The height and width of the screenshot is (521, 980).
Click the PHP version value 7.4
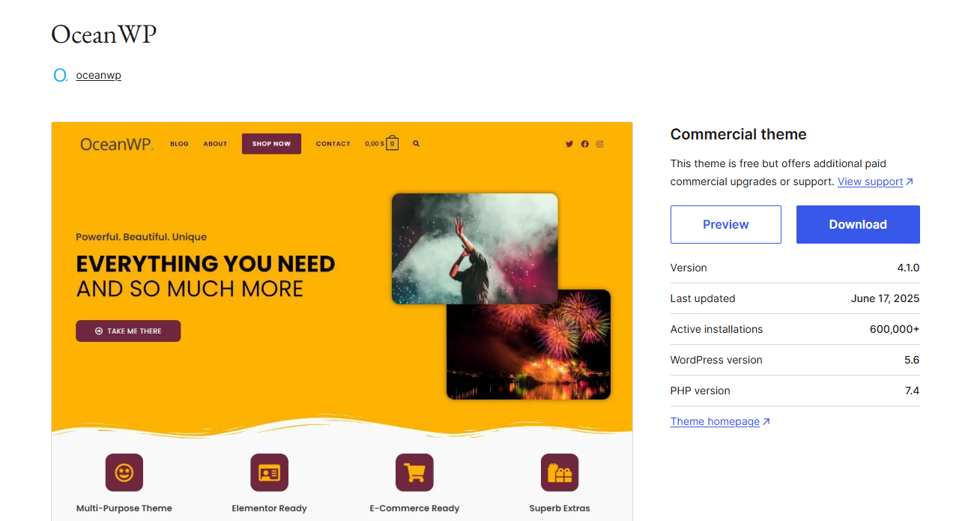(912, 391)
